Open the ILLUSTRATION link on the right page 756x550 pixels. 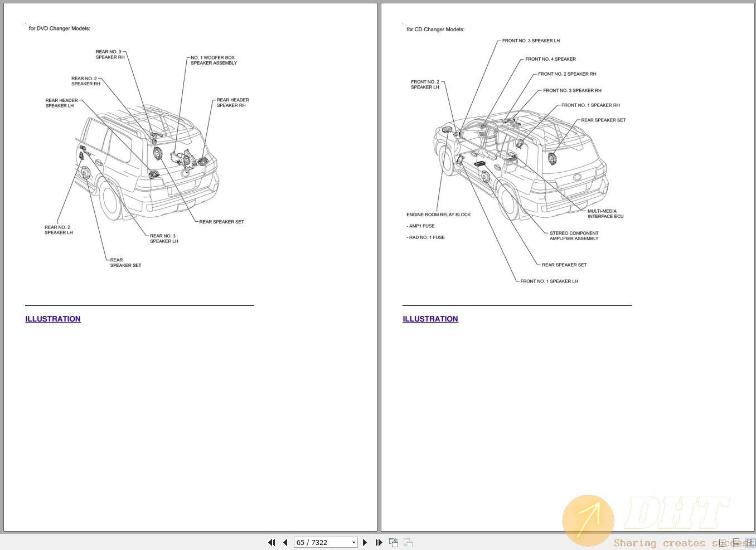430,319
